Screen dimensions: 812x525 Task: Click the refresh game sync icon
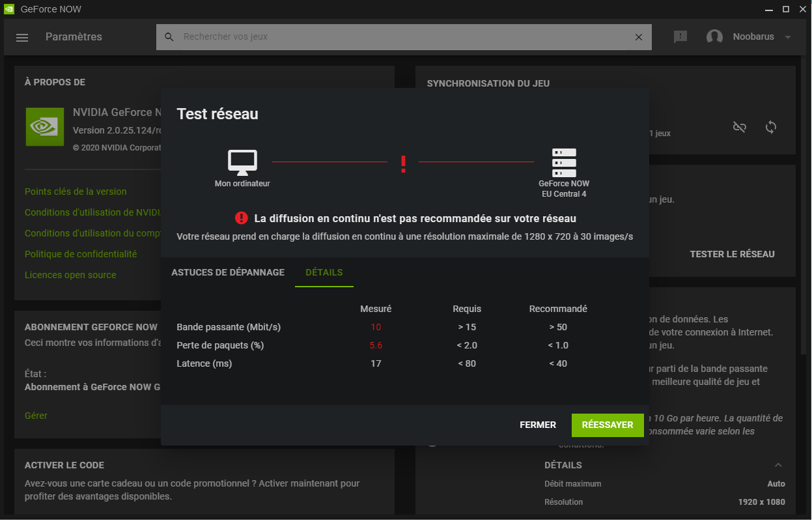coord(771,127)
